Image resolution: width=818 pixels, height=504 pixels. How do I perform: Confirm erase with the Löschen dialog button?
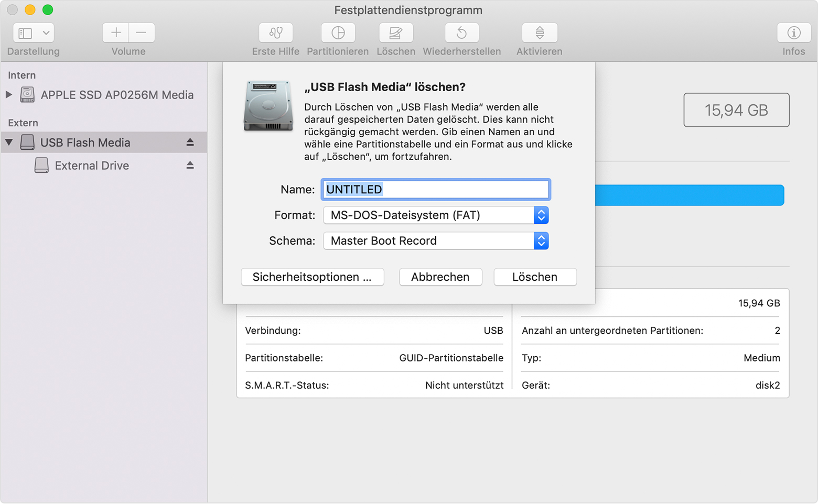coord(535,277)
